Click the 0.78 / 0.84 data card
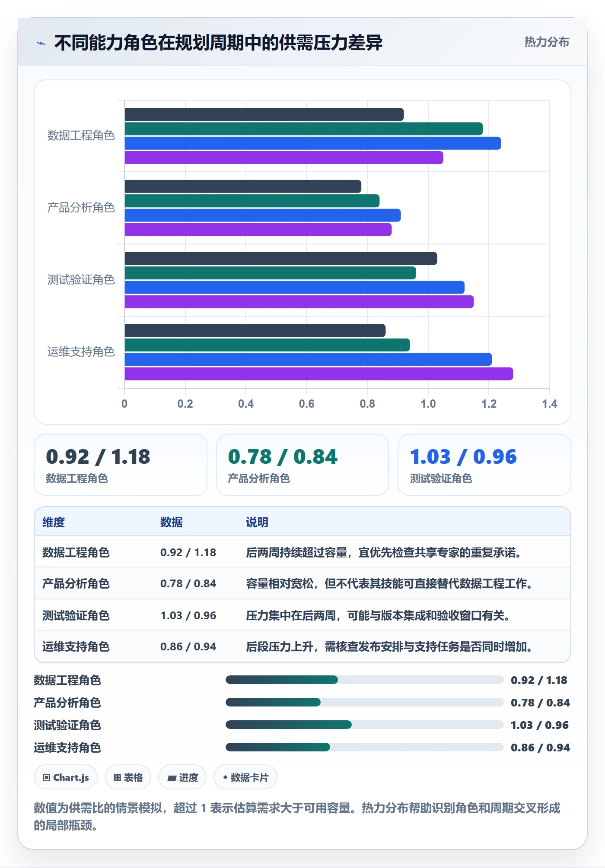The width and height of the screenshot is (605, 868). (302, 465)
